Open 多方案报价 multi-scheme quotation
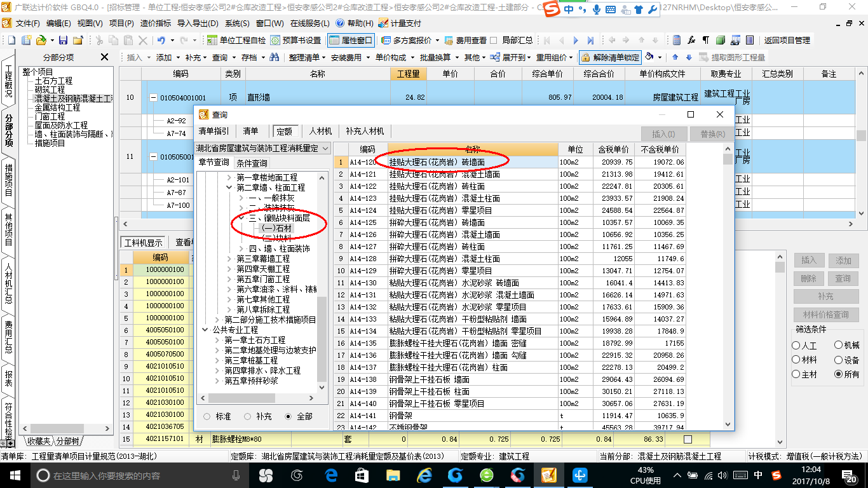 click(x=407, y=40)
